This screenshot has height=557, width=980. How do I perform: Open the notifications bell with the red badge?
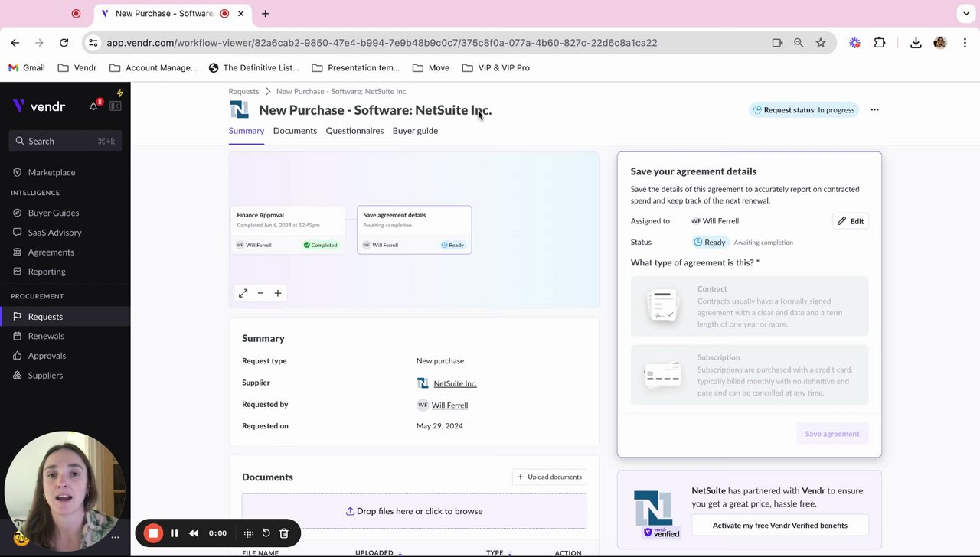click(x=94, y=106)
